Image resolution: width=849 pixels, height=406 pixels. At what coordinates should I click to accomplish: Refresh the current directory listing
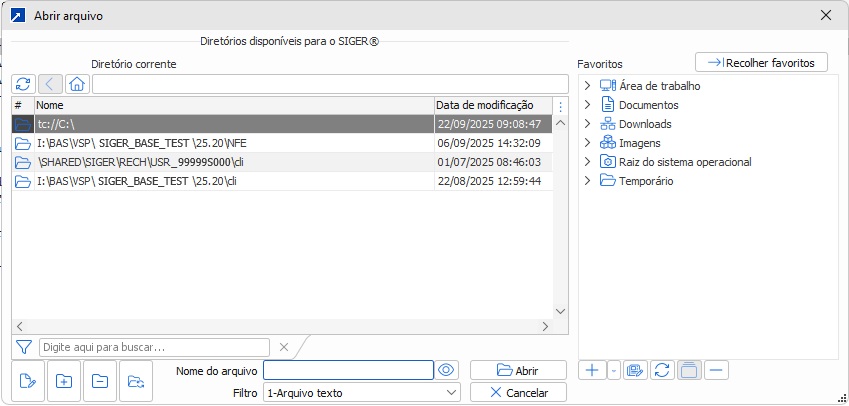(23, 84)
